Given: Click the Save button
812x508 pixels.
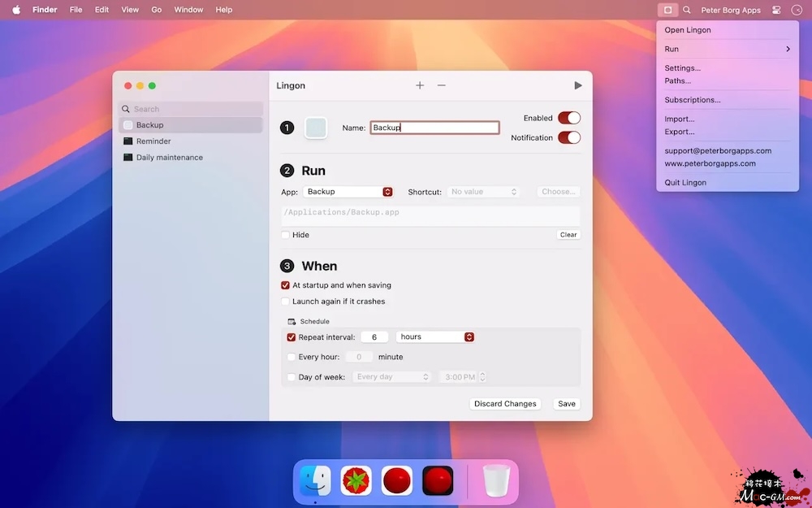Looking at the screenshot, I should pos(566,404).
